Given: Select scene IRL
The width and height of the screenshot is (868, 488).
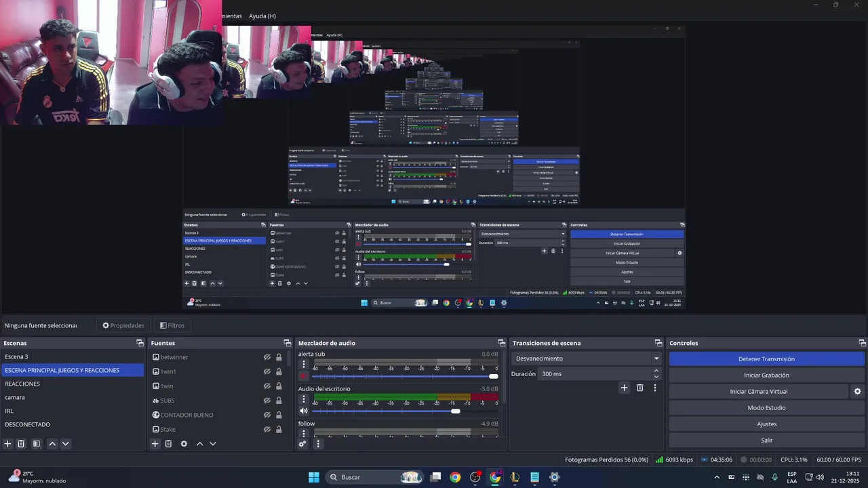Looking at the screenshot, I should (x=73, y=411).
